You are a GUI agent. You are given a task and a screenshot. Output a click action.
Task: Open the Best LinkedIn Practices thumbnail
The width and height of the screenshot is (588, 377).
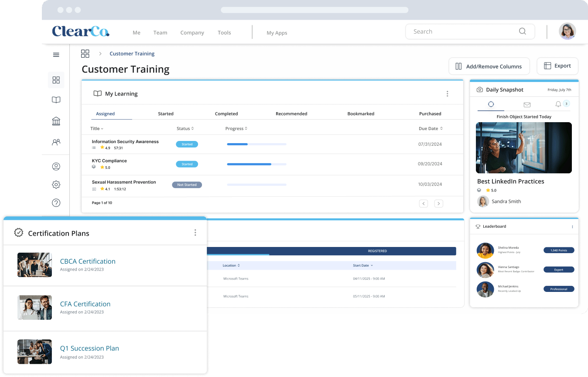(x=524, y=147)
